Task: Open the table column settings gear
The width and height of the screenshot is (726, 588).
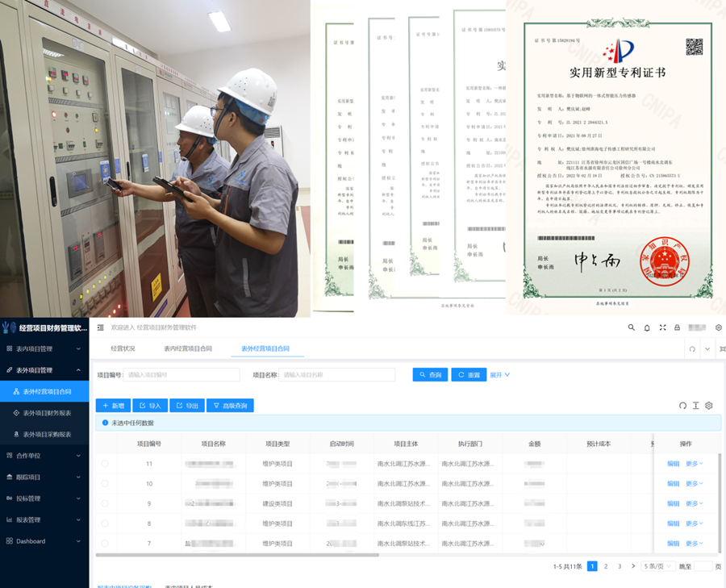Action: point(709,406)
